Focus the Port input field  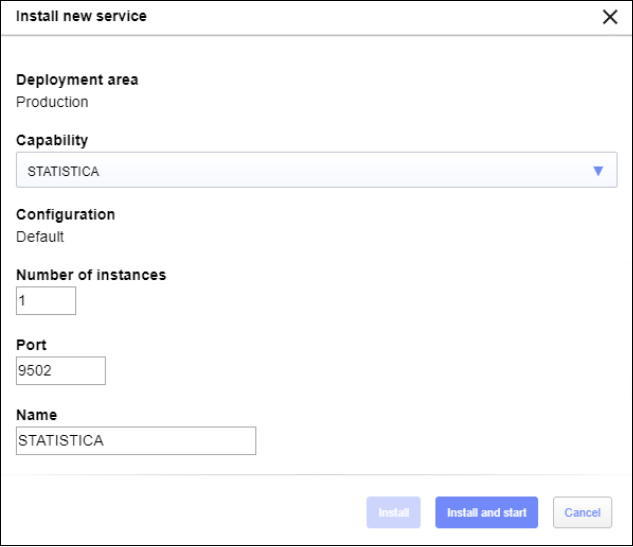tap(61, 371)
